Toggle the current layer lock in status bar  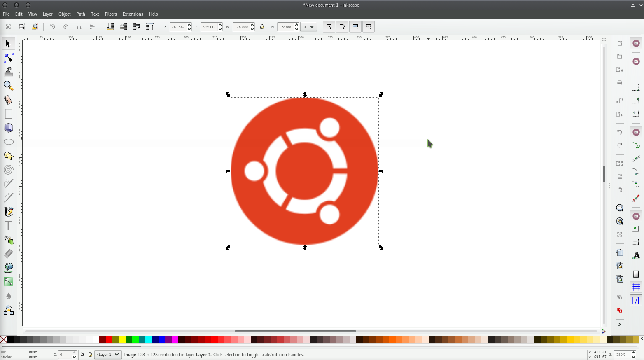click(x=90, y=355)
